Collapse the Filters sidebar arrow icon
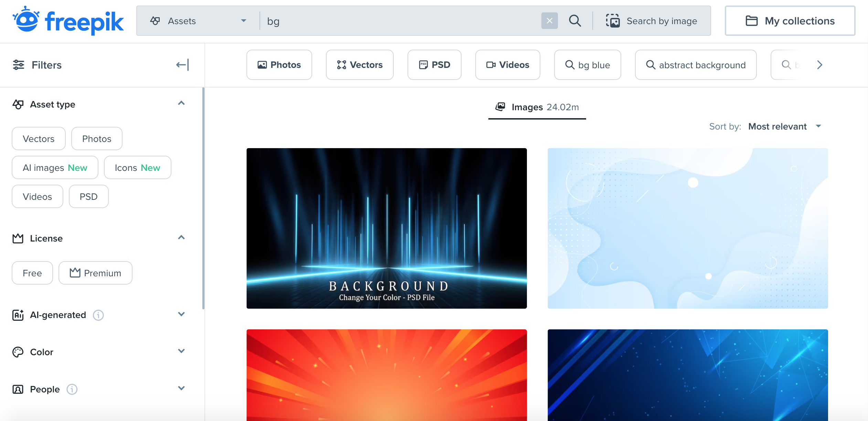 click(x=182, y=65)
